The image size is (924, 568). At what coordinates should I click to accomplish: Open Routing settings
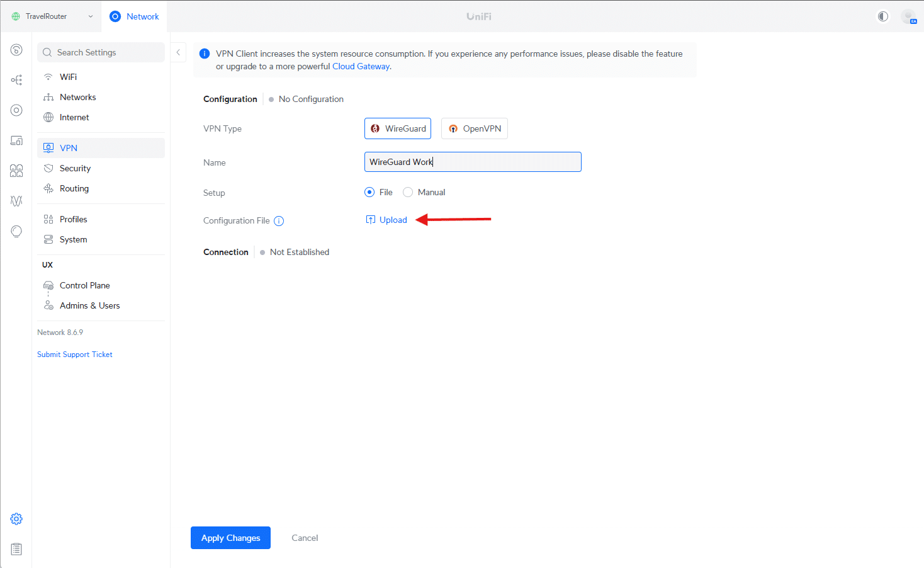pos(101,188)
